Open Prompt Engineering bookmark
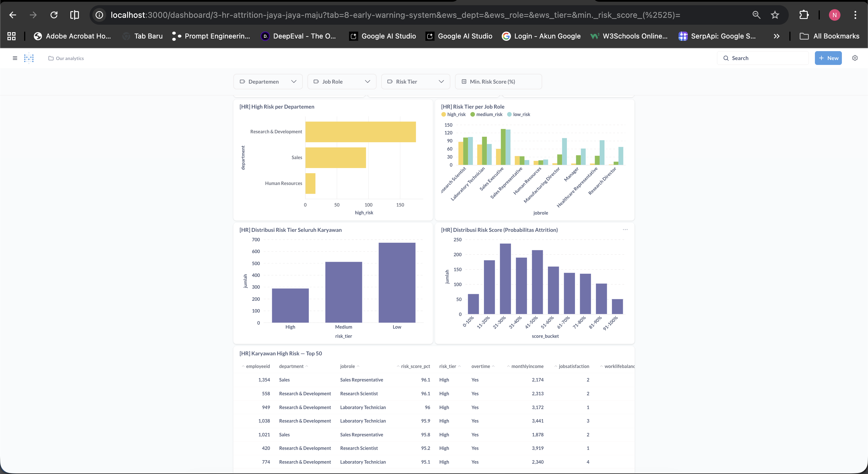868x474 pixels. click(x=211, y=36)
